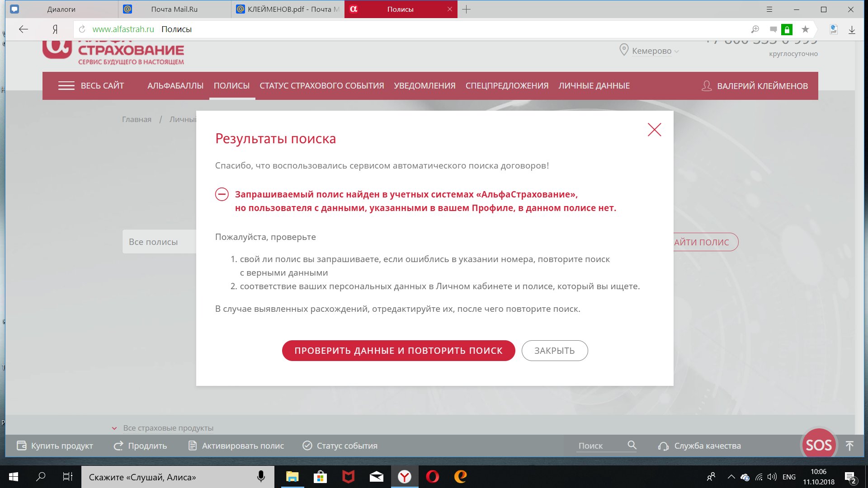
Task: Click the bookmark star icon
Action: tap(805, 29)
